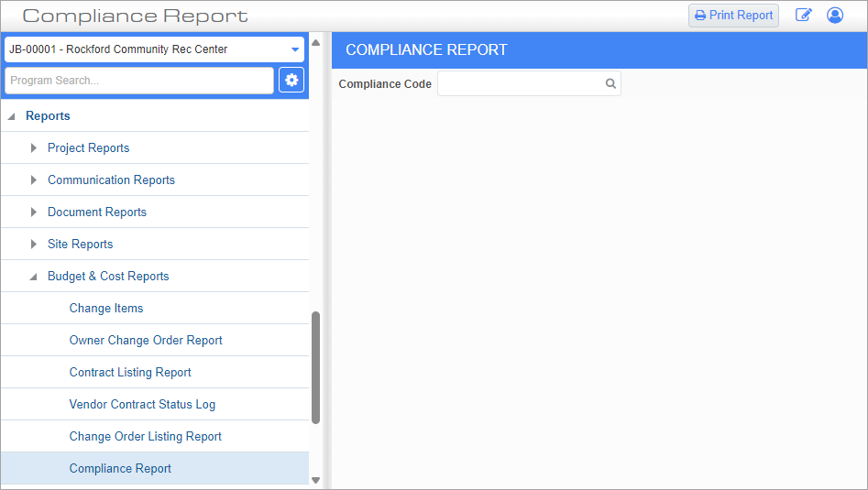Screen dimensions: 868x490
Task: Expand the Project Reports node
Action: coord(35,148)
